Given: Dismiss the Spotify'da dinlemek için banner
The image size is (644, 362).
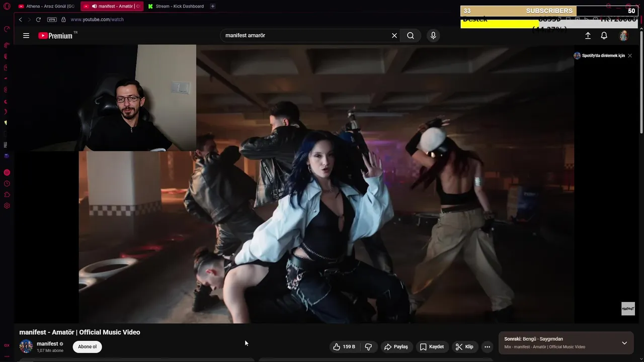Looking at the screenshot, I should pyautogui.click(x=630, y=56).
